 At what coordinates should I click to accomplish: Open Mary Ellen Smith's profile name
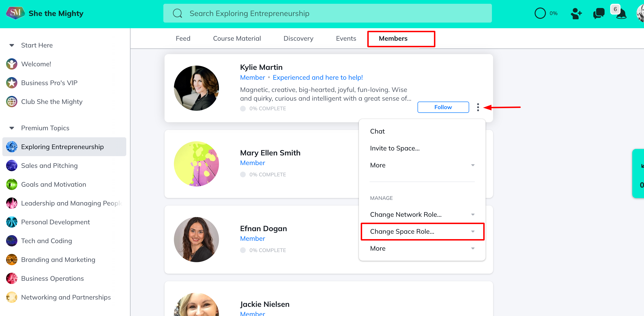pos(270,153)
